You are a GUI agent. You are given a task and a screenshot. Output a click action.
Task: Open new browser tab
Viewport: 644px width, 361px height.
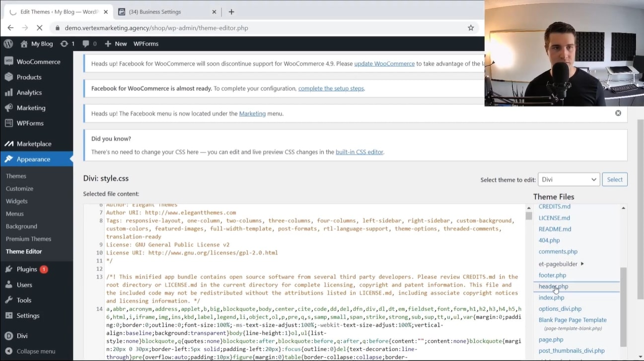coord(231,11)
